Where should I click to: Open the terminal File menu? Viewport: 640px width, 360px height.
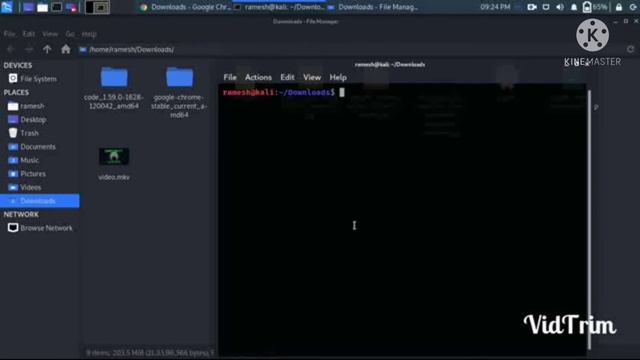tap(230, 77)
